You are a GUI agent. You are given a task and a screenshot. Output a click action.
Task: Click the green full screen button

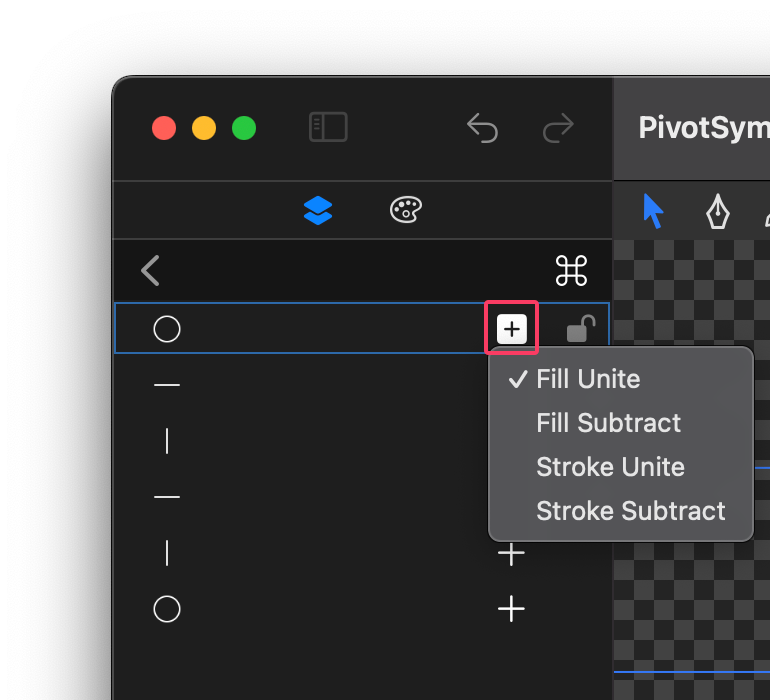[x=244, y=128]
